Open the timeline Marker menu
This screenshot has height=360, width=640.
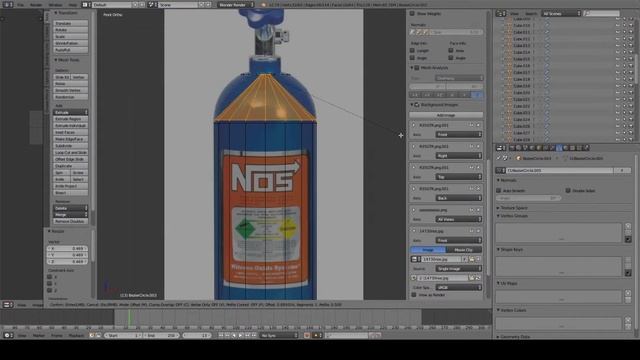(39, 336)
